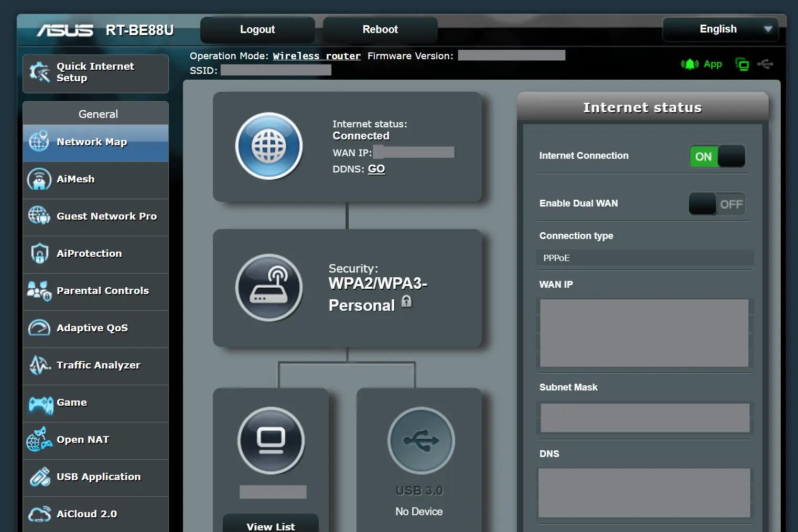Click the DNS value box
This screenshot has height=532, width=798.
pyautogui.click(x=644, y=493)
